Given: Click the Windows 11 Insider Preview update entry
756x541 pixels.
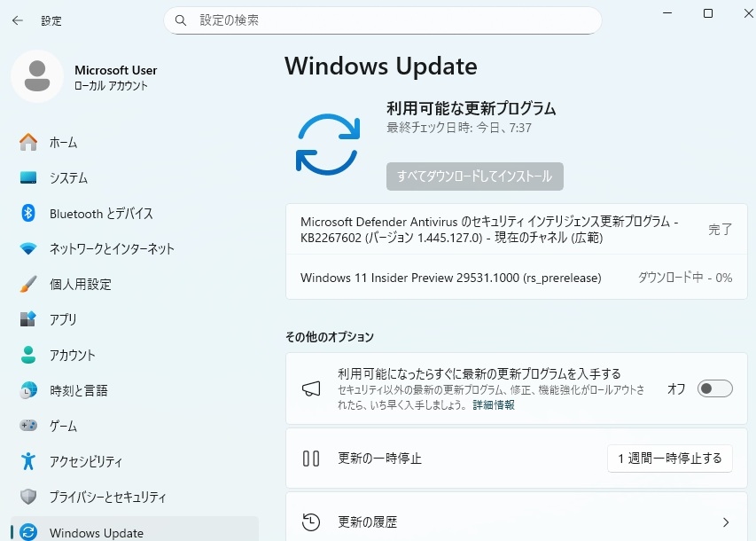Looking at the screenshot, I should (x=517, y=278).
